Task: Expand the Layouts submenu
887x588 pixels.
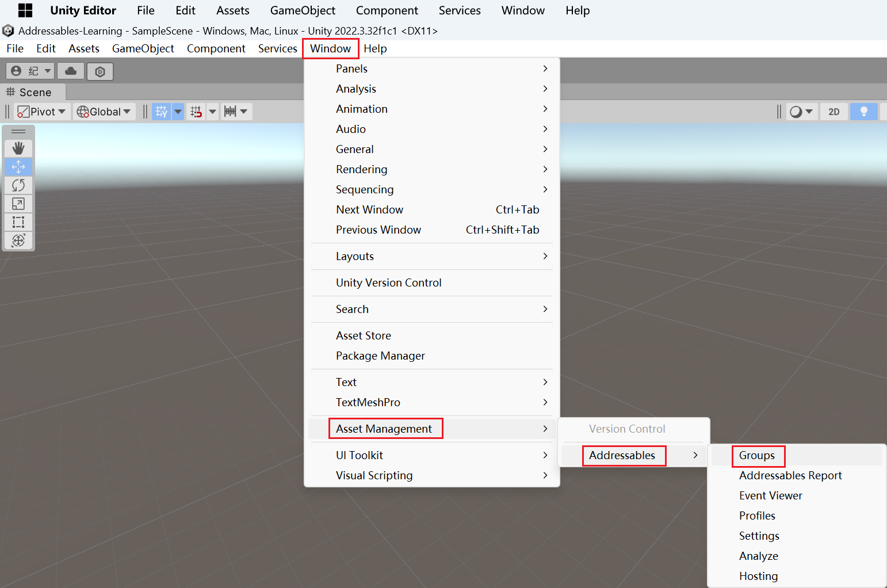Action: 431,256
